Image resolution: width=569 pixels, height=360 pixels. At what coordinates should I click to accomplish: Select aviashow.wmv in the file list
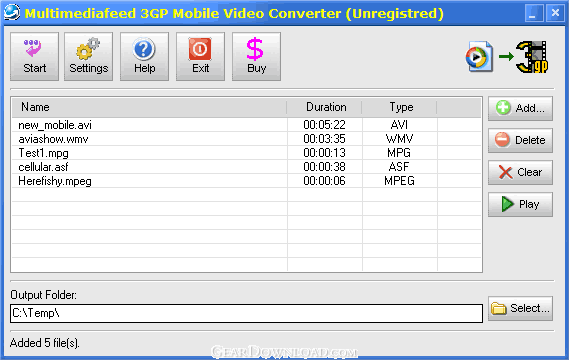(x=246, y=139)
